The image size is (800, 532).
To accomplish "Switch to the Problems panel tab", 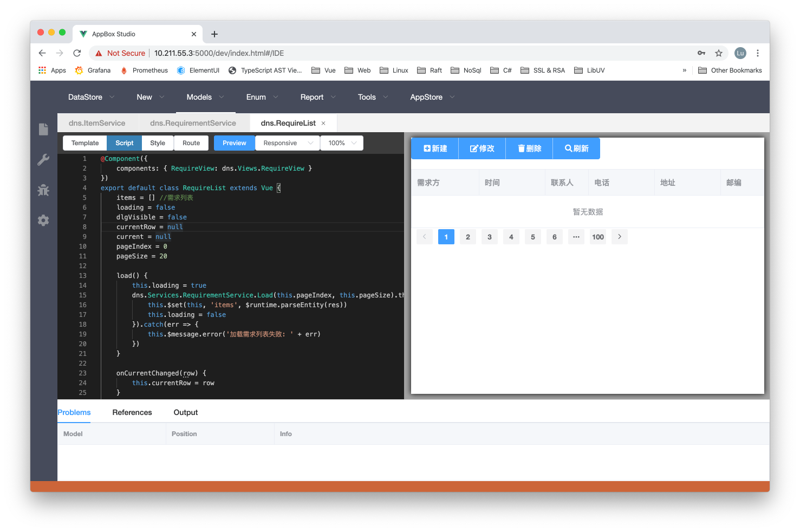I will (x=74, y=412).
